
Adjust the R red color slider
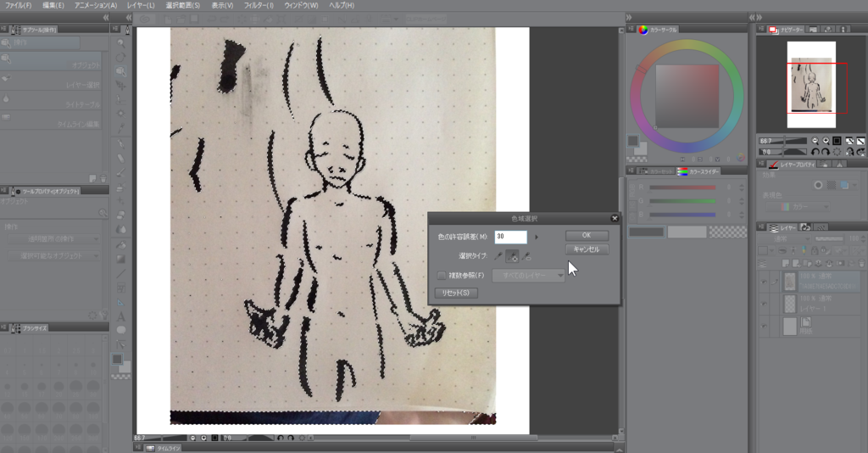tap(682, 187)
